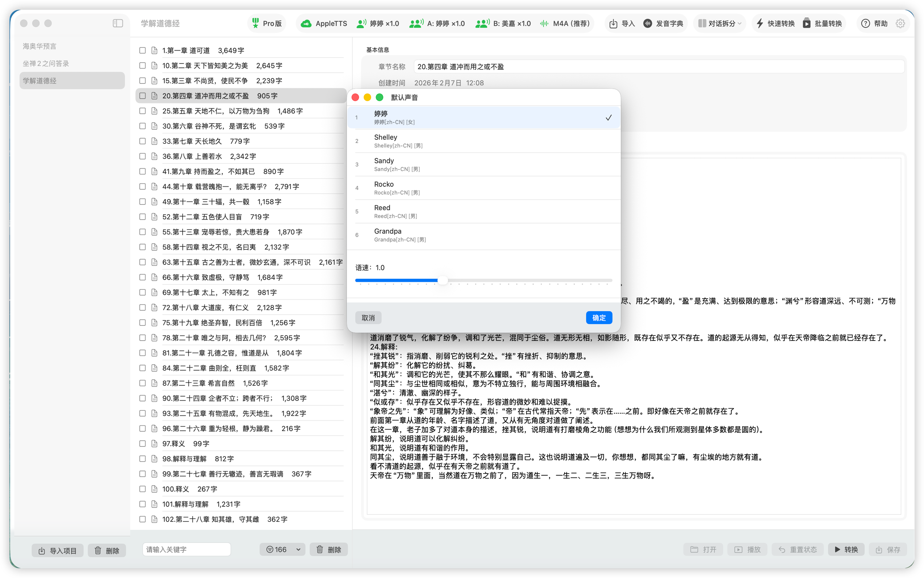Expand the 对话拆分 dropdown
Image resolution: width=924 pixels, height=578 pixels.
[720, 23]
